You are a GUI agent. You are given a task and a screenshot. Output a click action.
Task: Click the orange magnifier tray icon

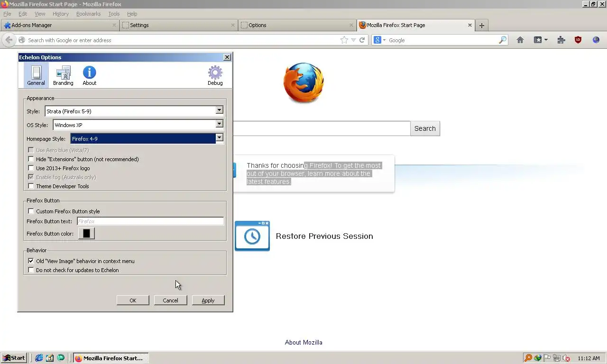pos(528,358)
